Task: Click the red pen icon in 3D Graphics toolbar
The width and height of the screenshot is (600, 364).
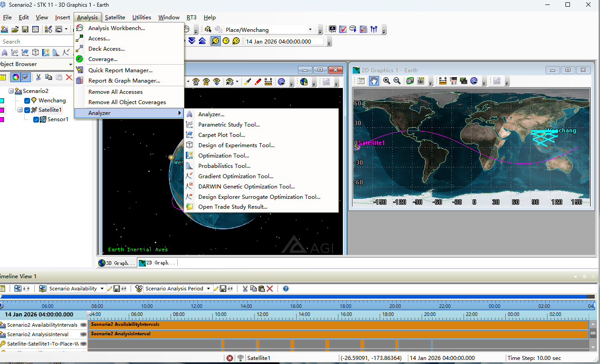Action: [258, 81]
